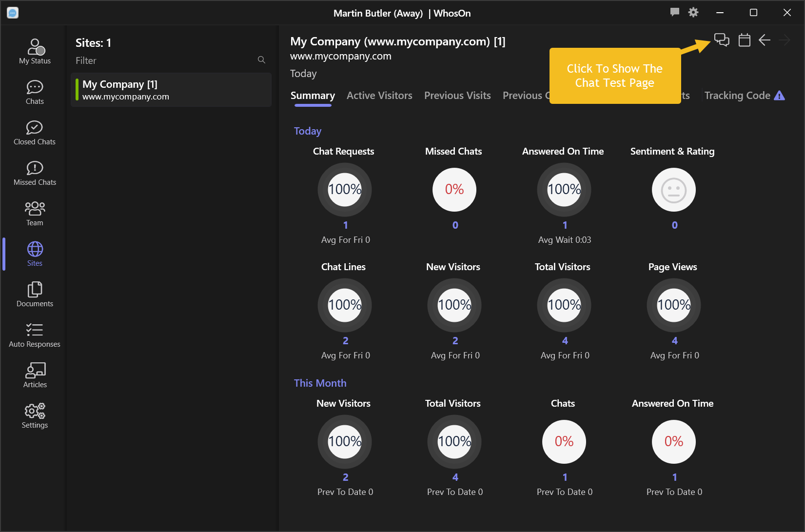Viewport: 805px width, 532px height.
Task: Click 'Avg For Fri 0' under Chat Requests
Action: 346,240
